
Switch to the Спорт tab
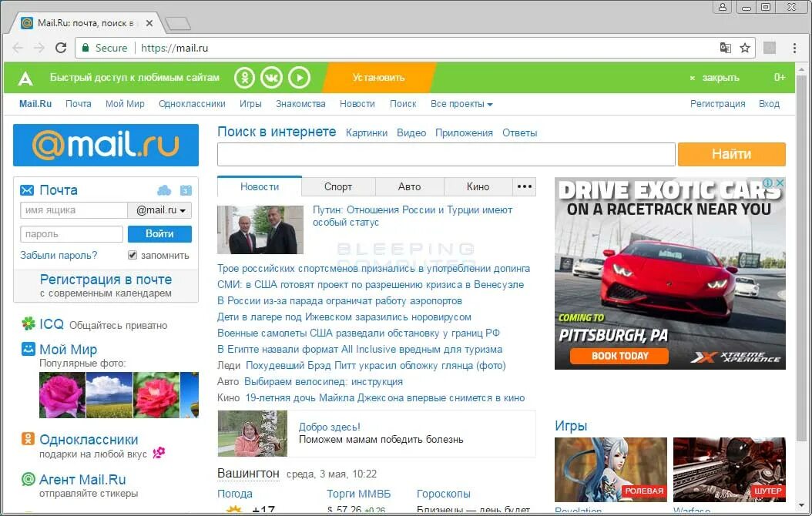point(338,186)
